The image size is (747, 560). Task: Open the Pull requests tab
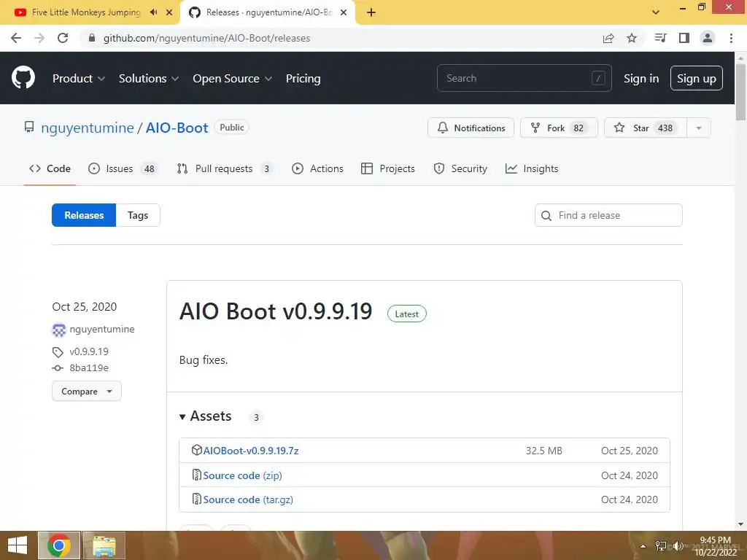[224, 168]
